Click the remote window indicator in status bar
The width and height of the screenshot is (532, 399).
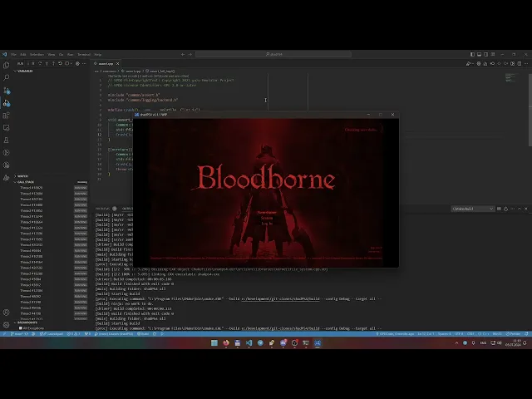4,334
